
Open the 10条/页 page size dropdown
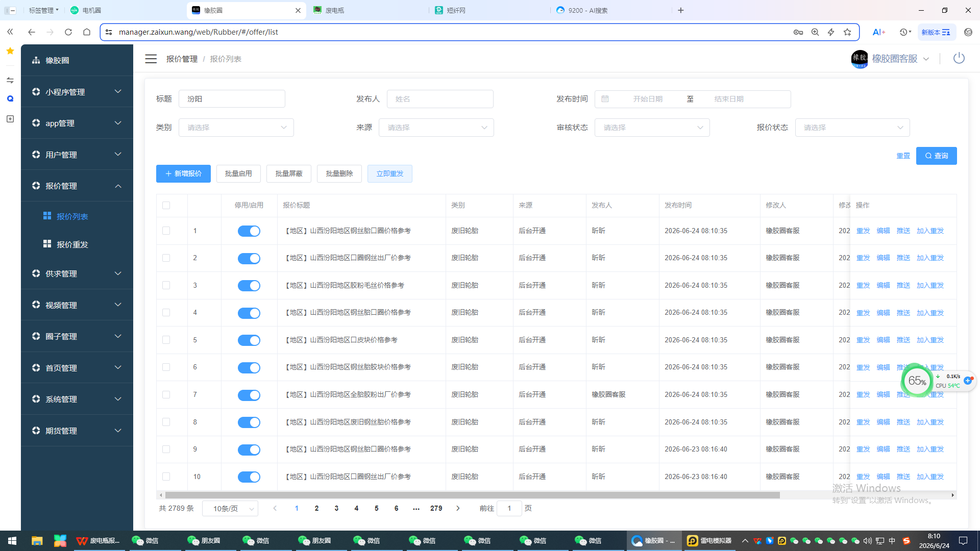pyautogui.click(x=230, y=509)
